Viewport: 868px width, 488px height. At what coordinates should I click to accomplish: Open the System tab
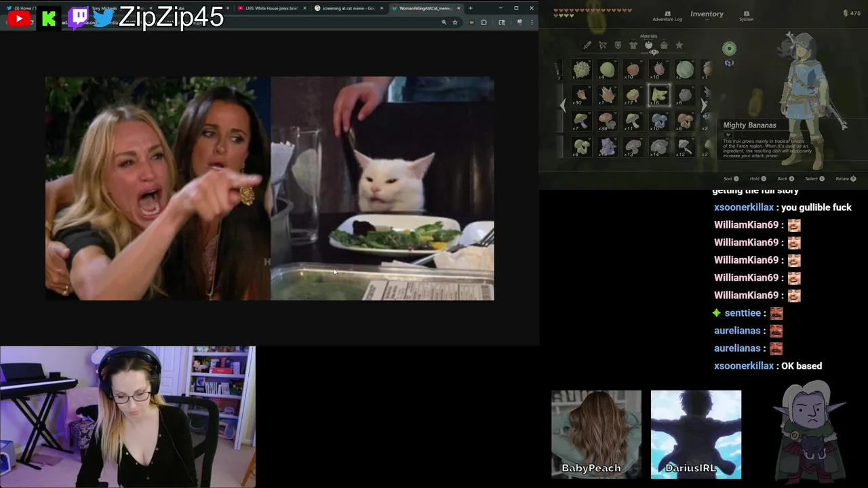point(746,16)
